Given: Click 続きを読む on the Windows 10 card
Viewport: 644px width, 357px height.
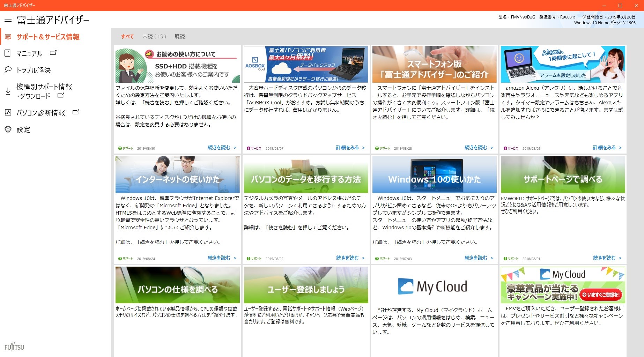Looking at the screenshot, I should [x=479, y=258].
